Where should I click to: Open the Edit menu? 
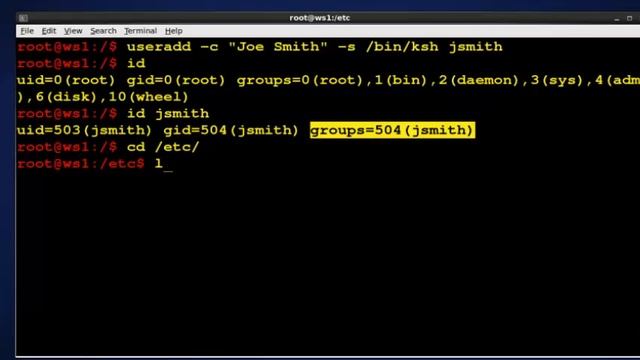pyautogui.click(x=49, y=31)
